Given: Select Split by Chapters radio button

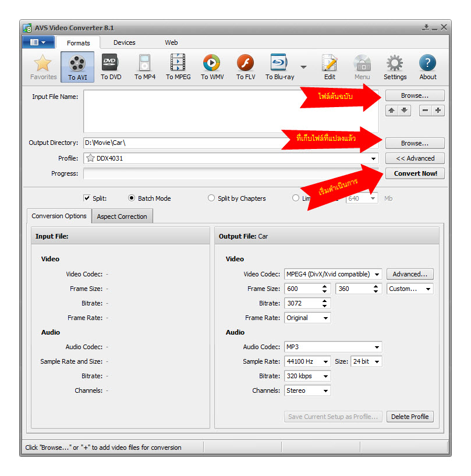Looking at the screenshot, I should pos(211,198).
